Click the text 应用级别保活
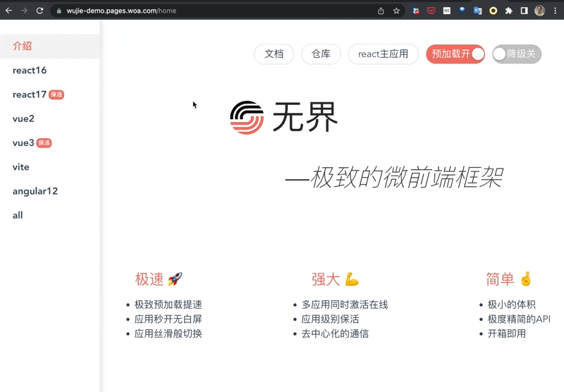Viewport: 564px width, 392px height. 330,319
